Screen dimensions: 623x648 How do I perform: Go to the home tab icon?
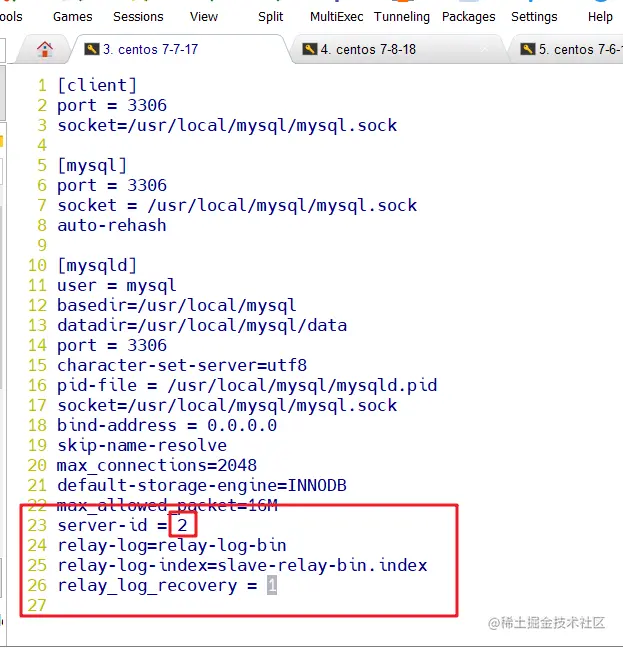tap(45, 50)
